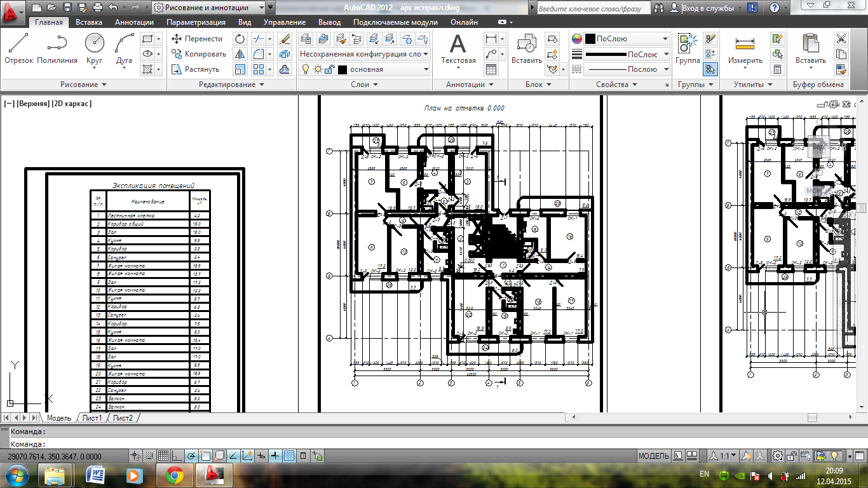This screenshot has height=488, width=868.
Task: Click the Перенести move button
Action: pyautogui.click(x=197, y=39)
